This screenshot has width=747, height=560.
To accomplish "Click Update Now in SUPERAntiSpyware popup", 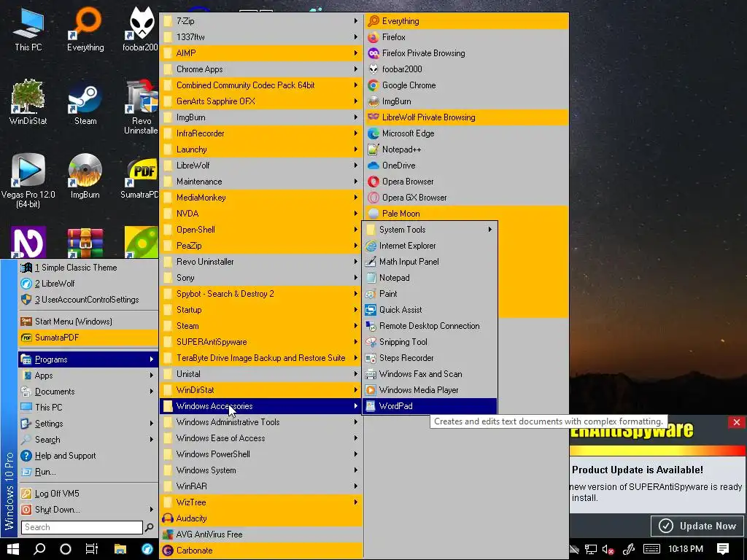I will pyautogui.click(x=697, y=526).
